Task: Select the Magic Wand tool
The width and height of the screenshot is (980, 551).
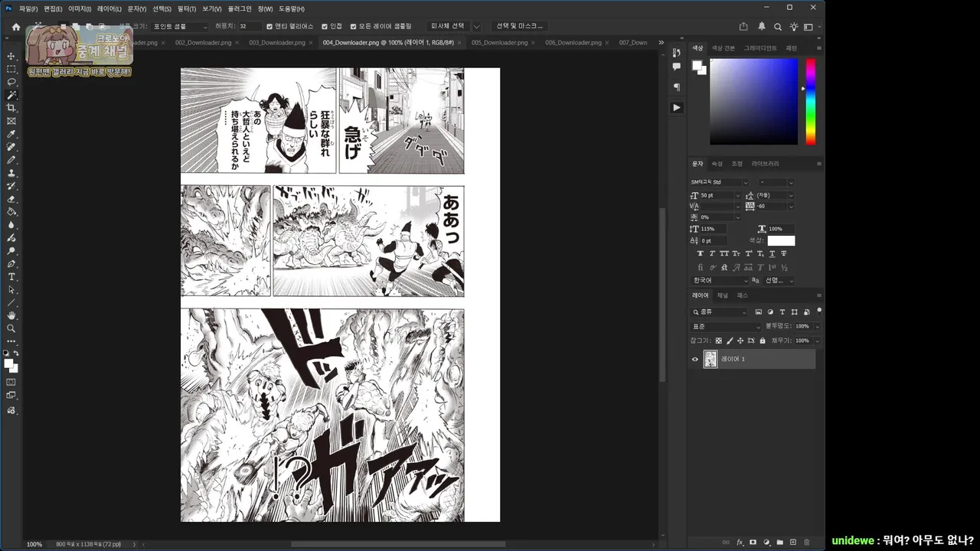Action: point(11,95)
